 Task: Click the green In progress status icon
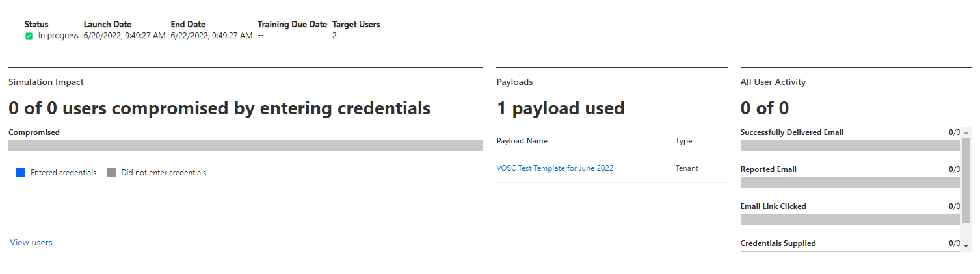point(29,36)
